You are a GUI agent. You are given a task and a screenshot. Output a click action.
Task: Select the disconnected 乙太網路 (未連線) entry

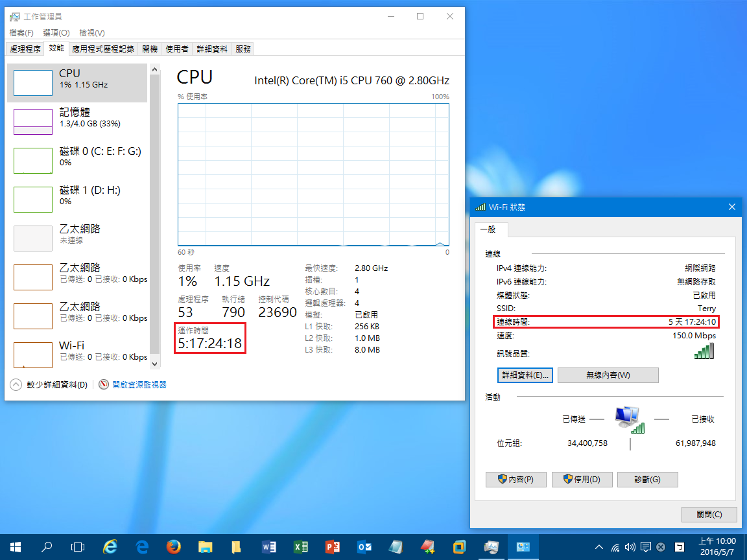[77, 238]
